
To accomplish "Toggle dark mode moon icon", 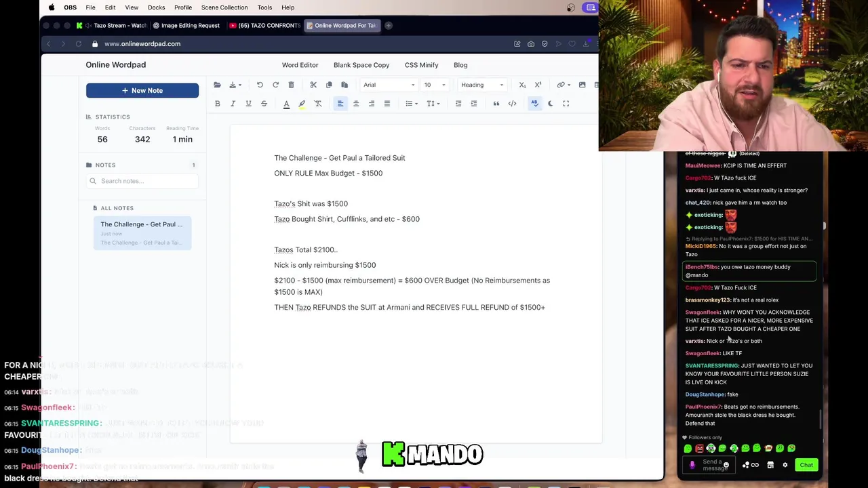I will pyautogui.click(x=551, y=104).
